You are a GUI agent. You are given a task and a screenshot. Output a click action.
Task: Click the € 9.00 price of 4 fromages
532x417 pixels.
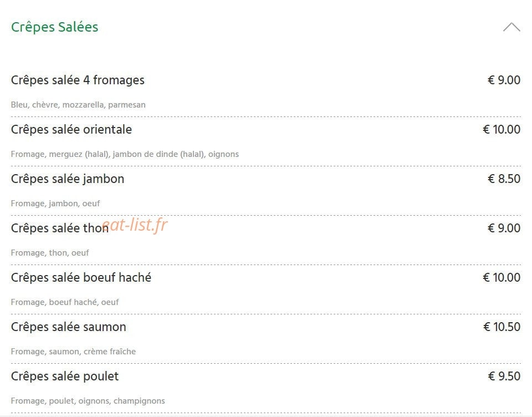(x=504, y=80)
